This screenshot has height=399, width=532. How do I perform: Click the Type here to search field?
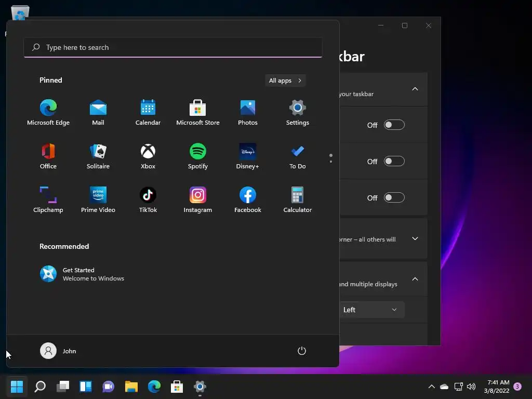(173, 47)
